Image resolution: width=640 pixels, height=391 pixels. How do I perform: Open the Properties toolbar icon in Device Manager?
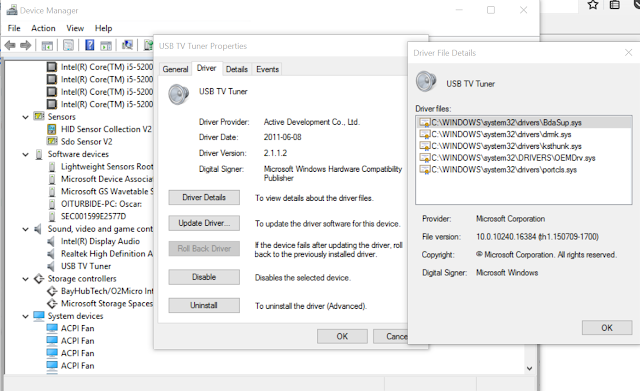68,45
